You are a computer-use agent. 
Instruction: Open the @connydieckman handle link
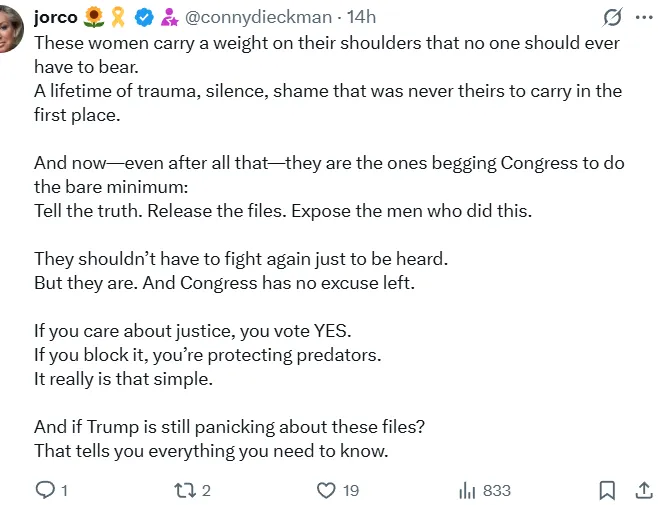pyautogui.click(x=258, y=18)
